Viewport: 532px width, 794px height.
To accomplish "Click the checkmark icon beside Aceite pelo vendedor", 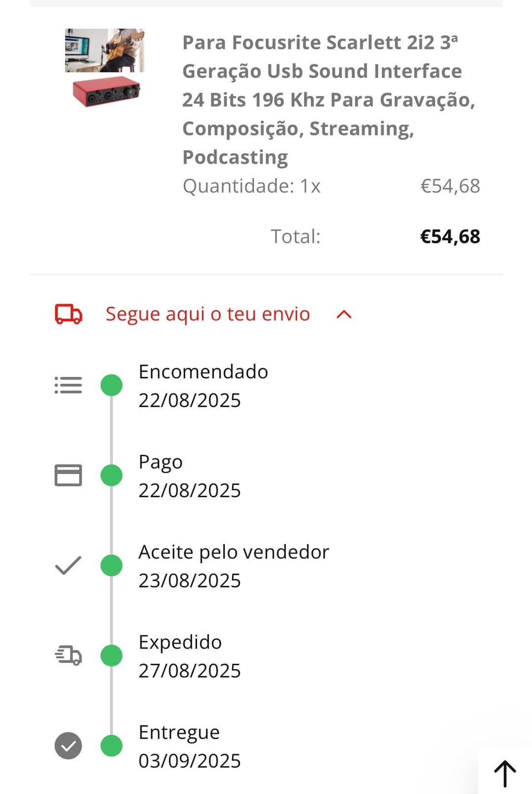I will (68, 565).
